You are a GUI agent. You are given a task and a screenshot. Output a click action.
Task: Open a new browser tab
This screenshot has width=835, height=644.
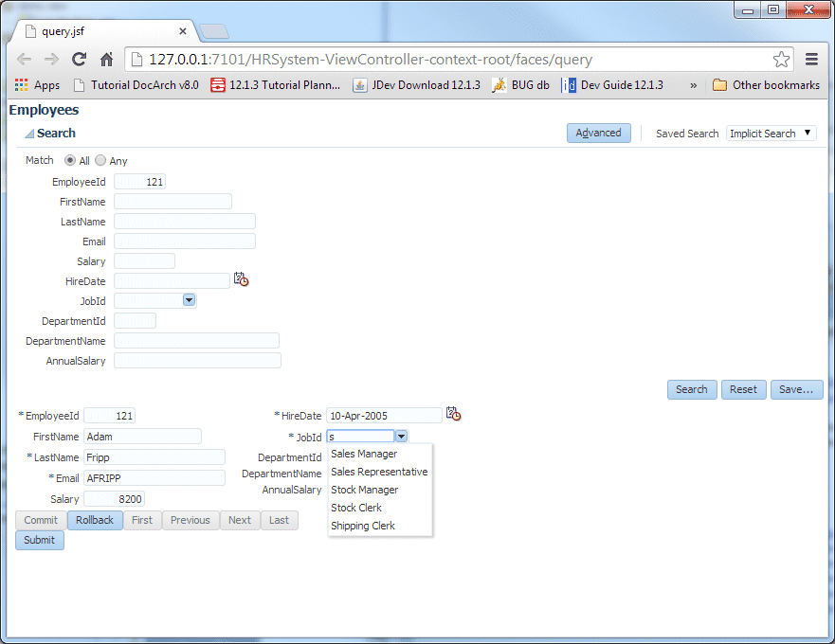214,31
